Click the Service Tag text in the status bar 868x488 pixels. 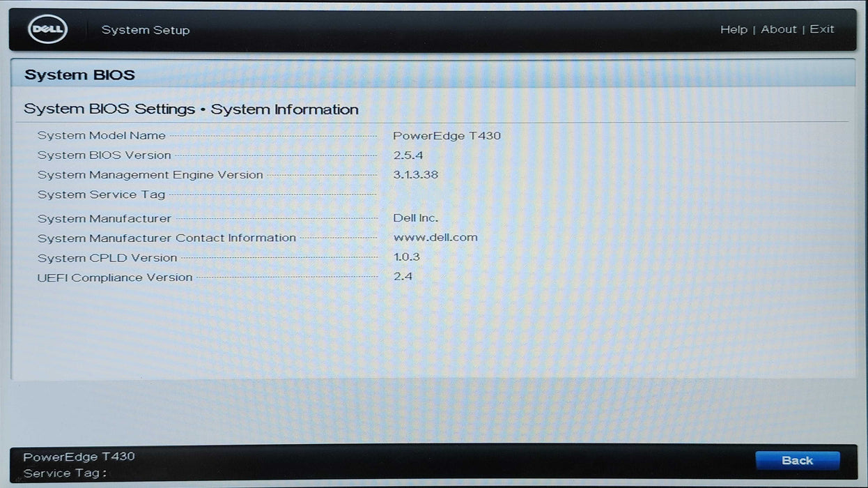65,473
